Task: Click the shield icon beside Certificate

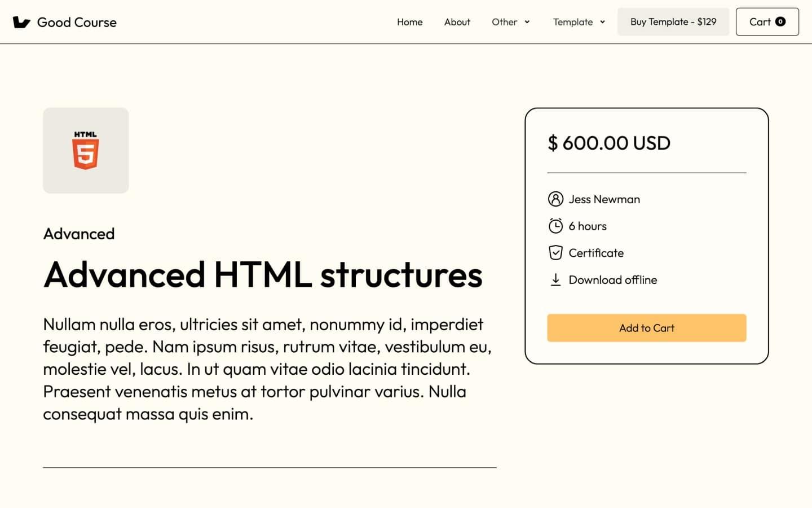Action: point(556,252)
